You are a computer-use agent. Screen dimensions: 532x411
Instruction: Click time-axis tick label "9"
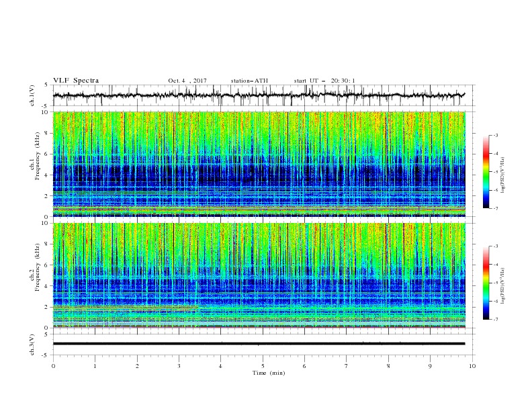430,366
